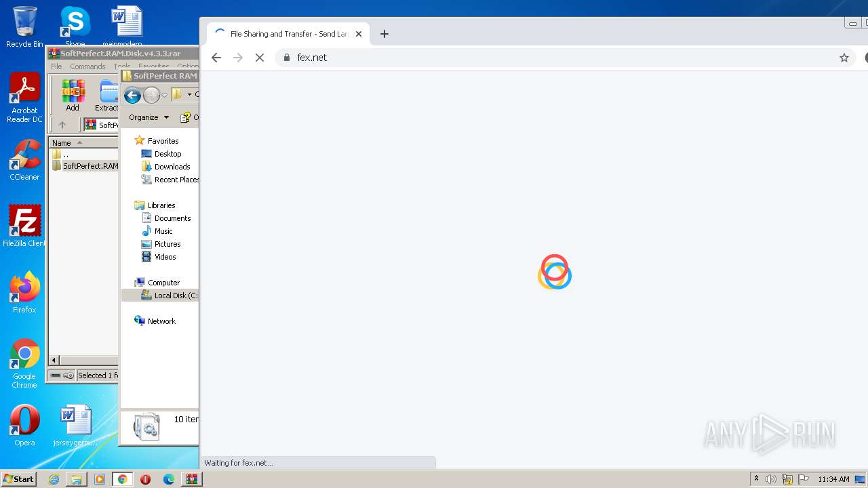The width and height of the screenshot is (868, 488).
Task: Open Explorer recent locations dropdown arrow
Action: pos(164,96)
